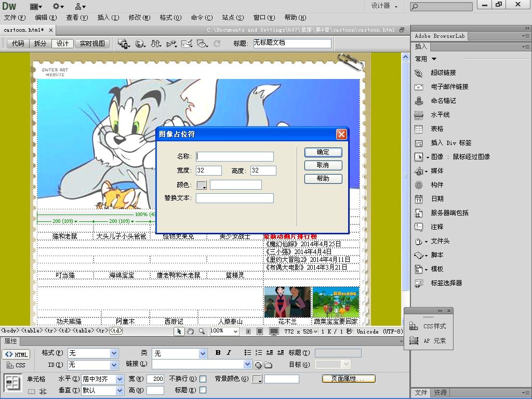Screen dimensions: 532x399
Task: Select the Hand tool in status bar
Action: (x=190, y=331)
